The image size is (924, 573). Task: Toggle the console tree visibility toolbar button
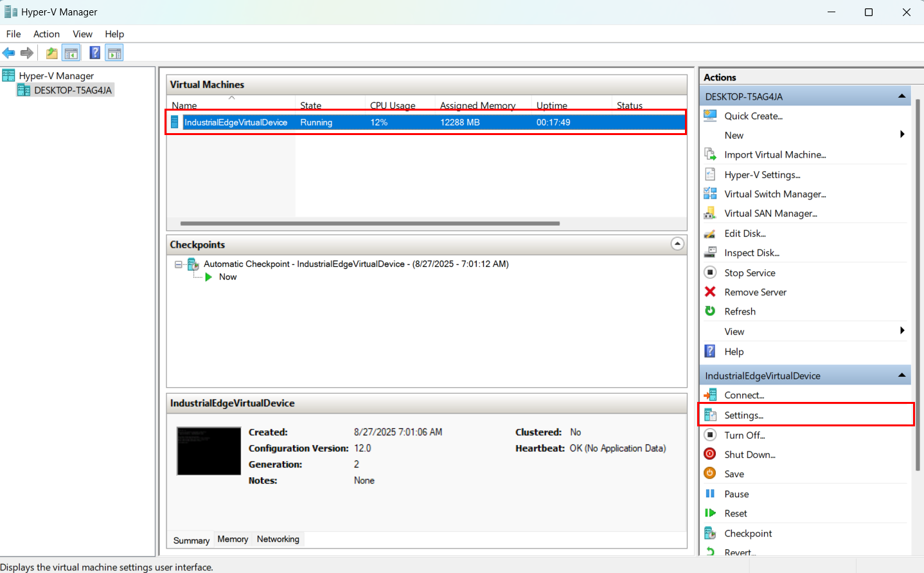click(71, 53)
